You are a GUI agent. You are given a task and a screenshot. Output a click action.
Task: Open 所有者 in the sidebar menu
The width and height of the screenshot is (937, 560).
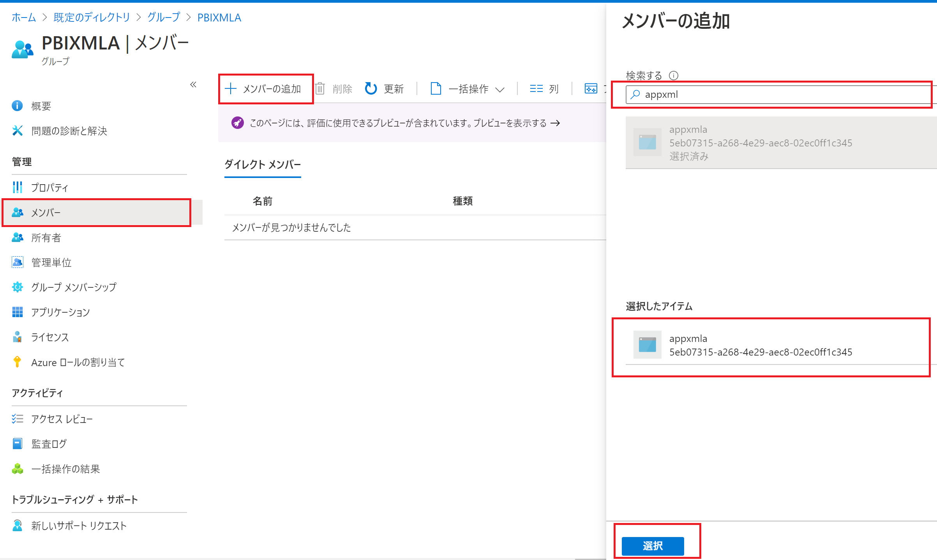click(46, 238)
